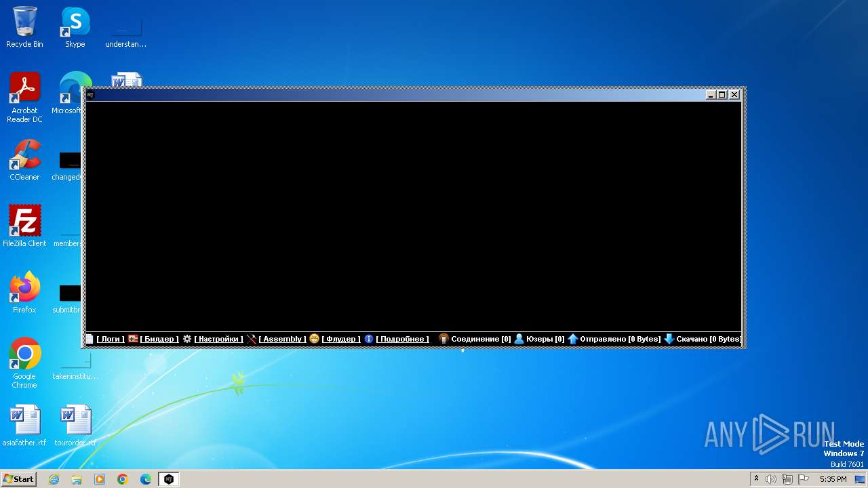
Task: Click the running app's taskbar button
Action: (169, 479)
